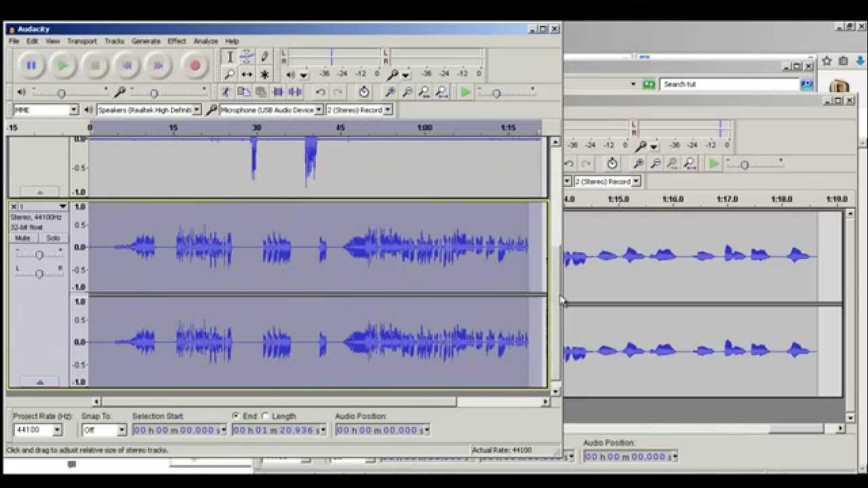
Task: Click the Zoom Out icon
Action: (407, 92)
